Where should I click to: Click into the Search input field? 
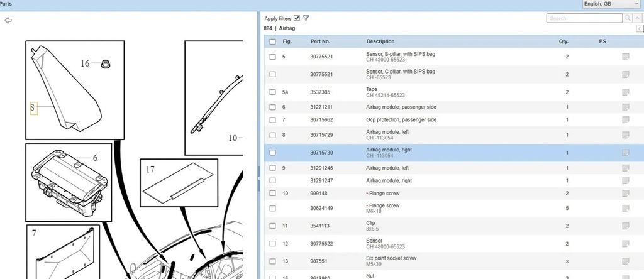point(584,18)
